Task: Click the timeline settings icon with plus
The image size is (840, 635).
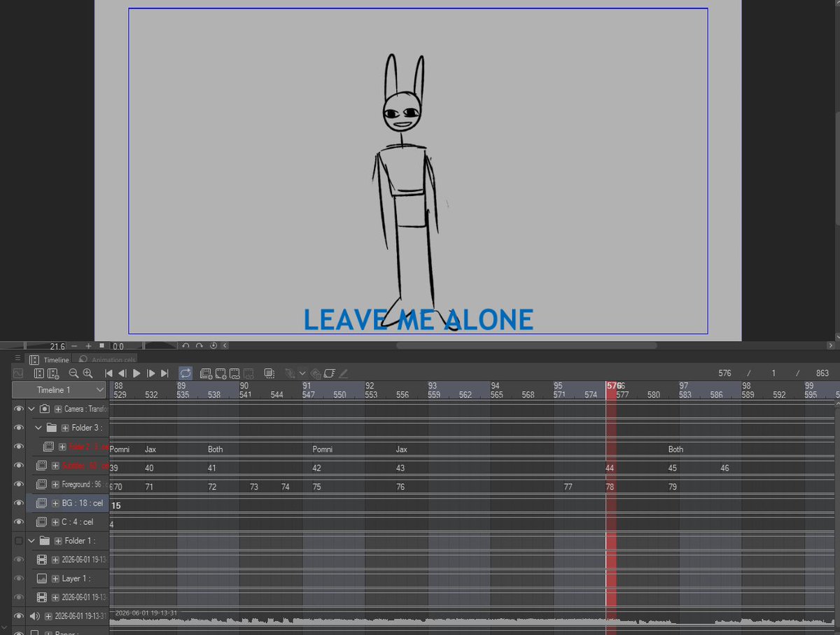Action: (x=52, y=374)
